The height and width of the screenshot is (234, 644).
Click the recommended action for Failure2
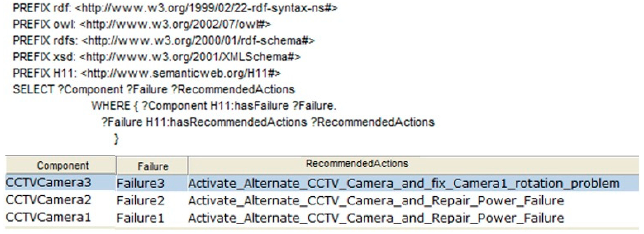click(376, 201)
